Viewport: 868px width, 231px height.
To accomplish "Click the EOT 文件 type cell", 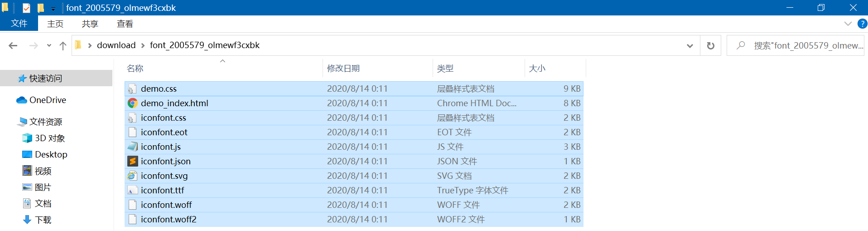I will pos(454,133).
